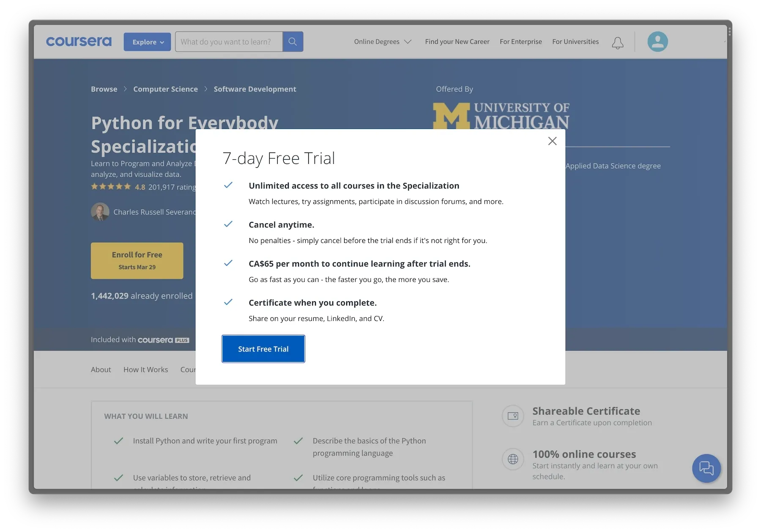Click the 100% online courses globe icon
The width and height of the screenshot is (761, 532).
pos(513,459)
